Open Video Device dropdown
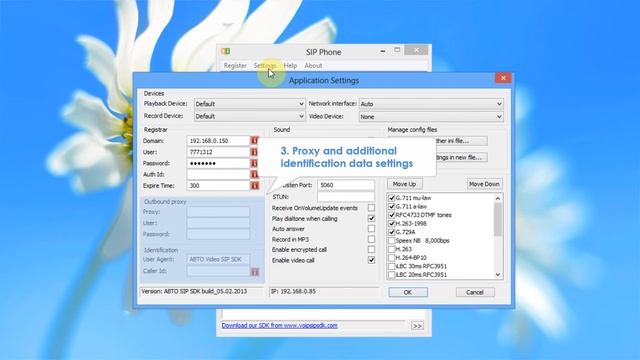 click(x=431, y=116)
